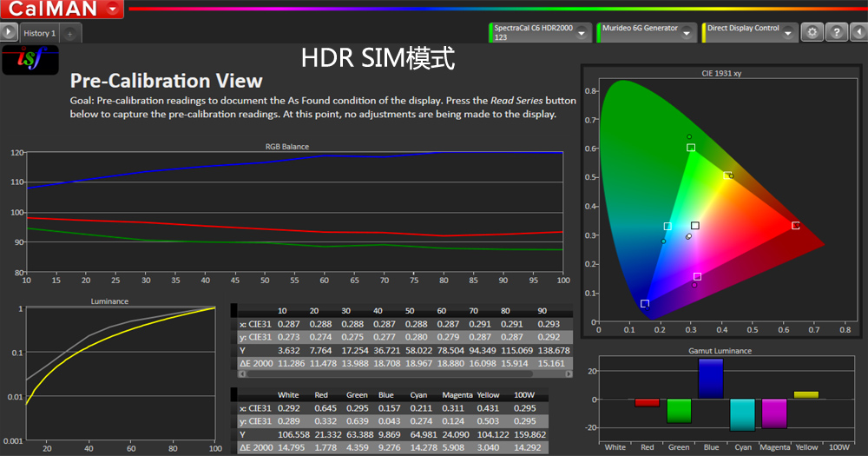
Task: Click the red primary target square in CIE chart
Action: click(796, 226)
